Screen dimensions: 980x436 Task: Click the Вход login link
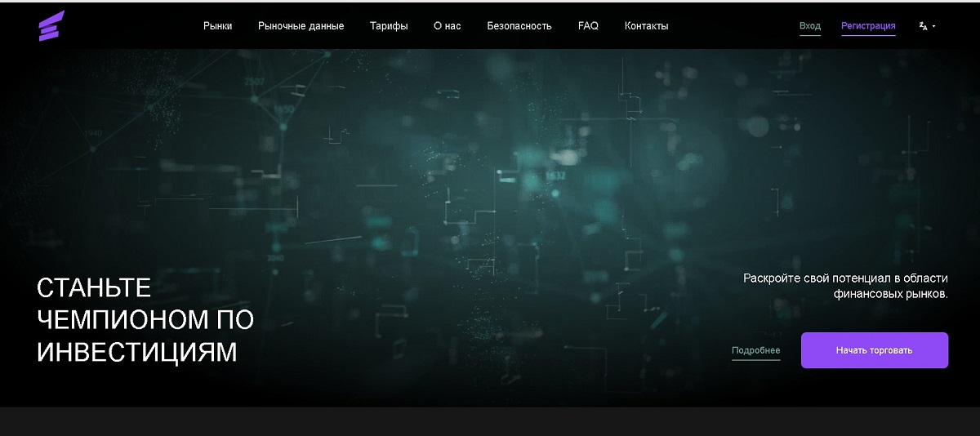(809, 26)
